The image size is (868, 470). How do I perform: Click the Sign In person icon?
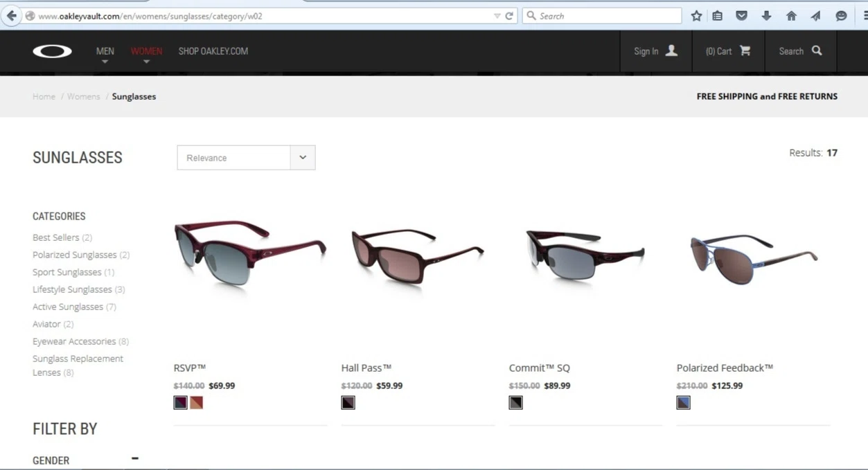[671, 51]
